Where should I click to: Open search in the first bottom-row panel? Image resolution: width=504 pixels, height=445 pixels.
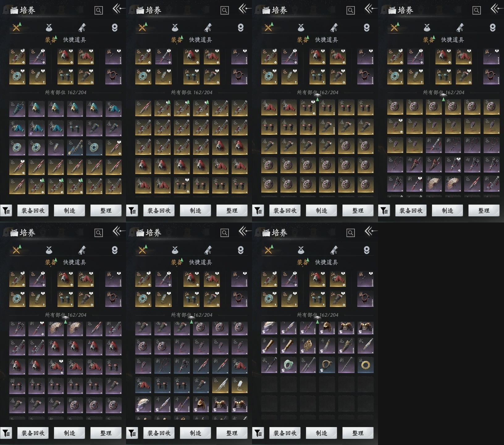pyautogui.click(x=99, y=233)
